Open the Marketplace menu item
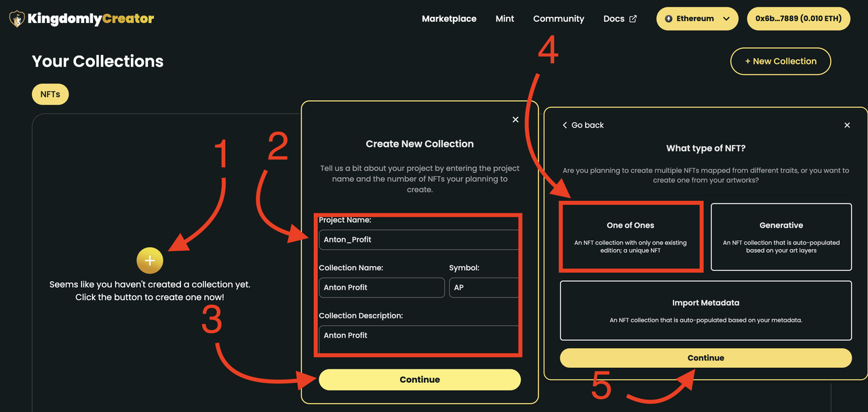This screenshot has height=412, width=868. click(x=449, y=19)
